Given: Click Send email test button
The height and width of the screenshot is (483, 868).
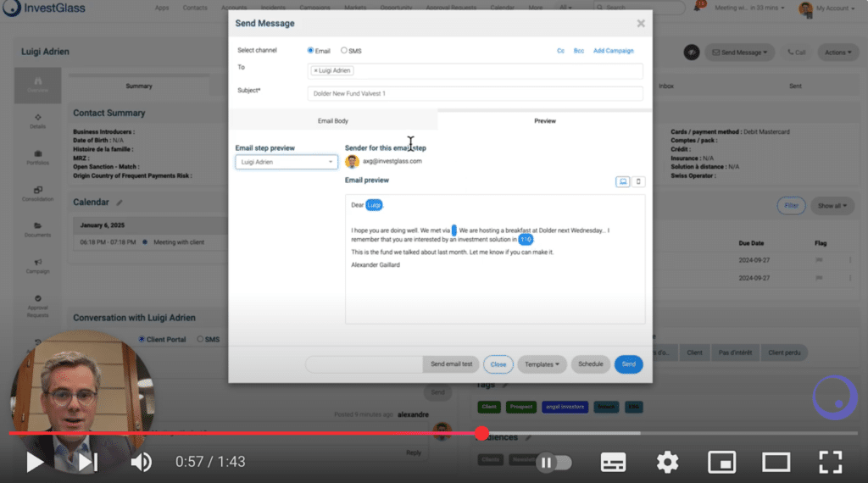Looking at the screenshot, I should [451, 364].
